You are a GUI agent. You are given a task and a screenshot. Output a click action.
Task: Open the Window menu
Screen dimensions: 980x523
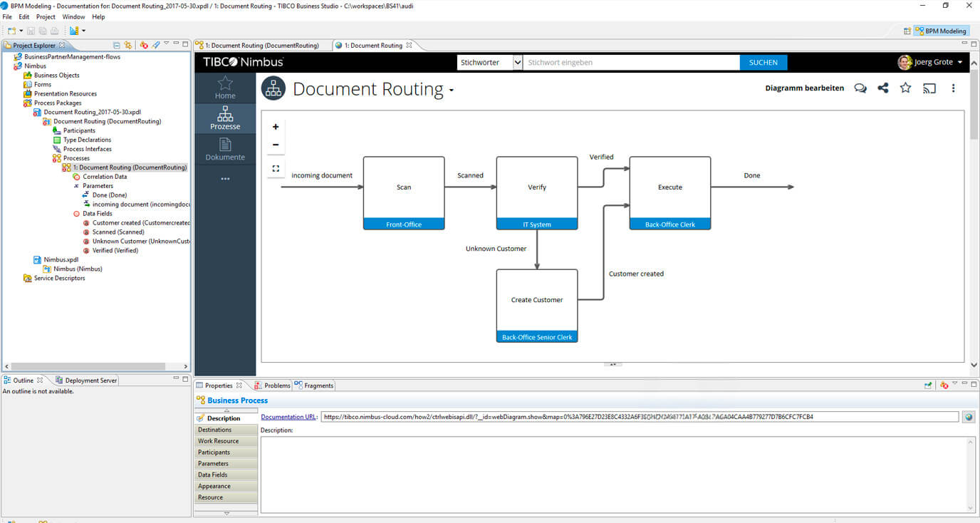point(73,16)
